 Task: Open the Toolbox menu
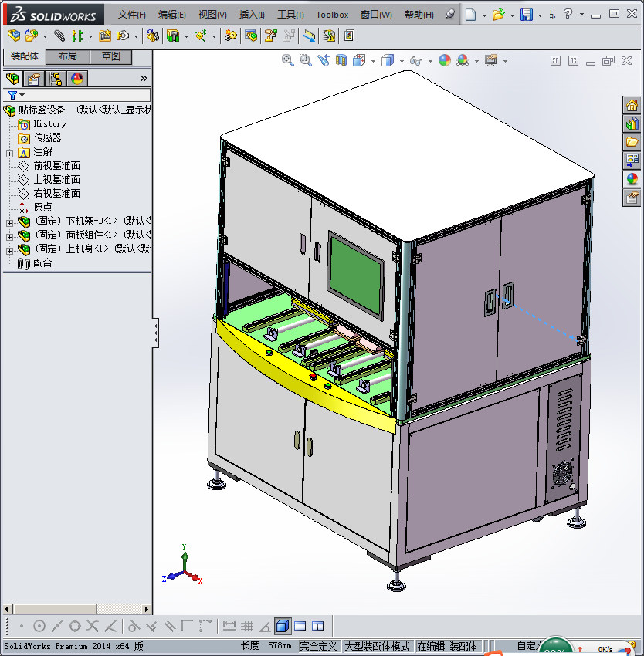pos(332,15)
